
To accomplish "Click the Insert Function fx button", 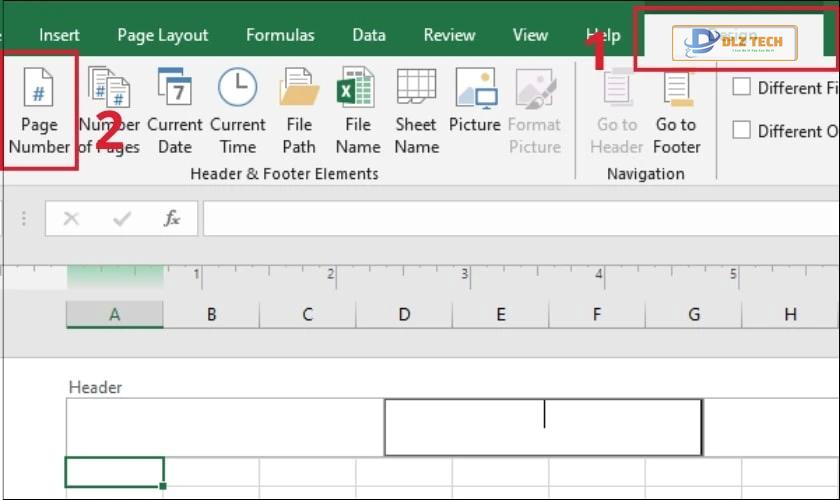I will [171, 218].
